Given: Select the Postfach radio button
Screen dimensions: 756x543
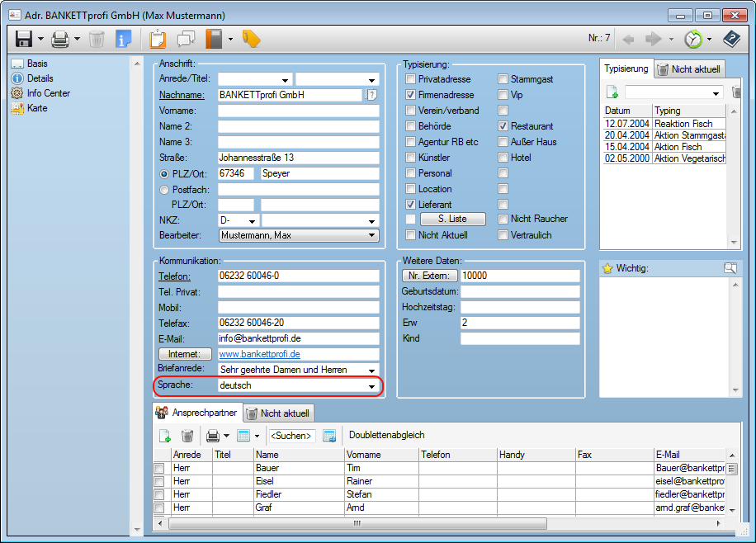Looking at the screenshot, I should coord(164,190).
